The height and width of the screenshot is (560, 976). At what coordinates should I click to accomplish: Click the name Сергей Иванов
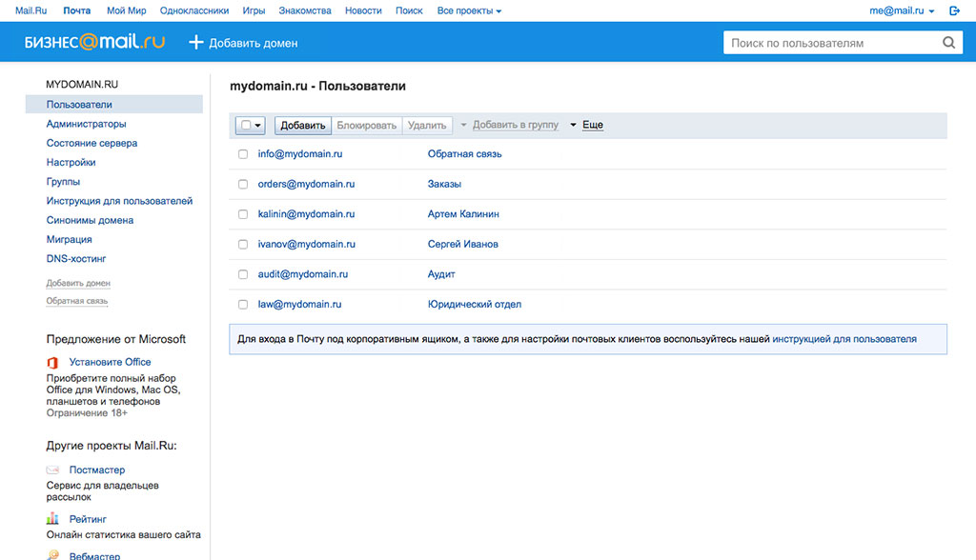coord(462,244)
